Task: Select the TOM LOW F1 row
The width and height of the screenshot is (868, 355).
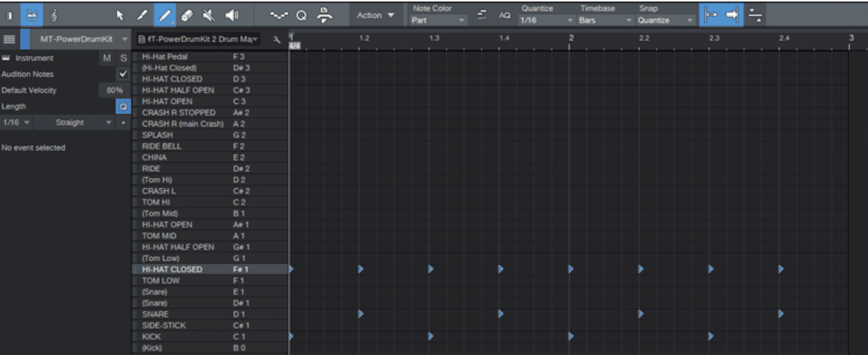Action: (210, 281)
